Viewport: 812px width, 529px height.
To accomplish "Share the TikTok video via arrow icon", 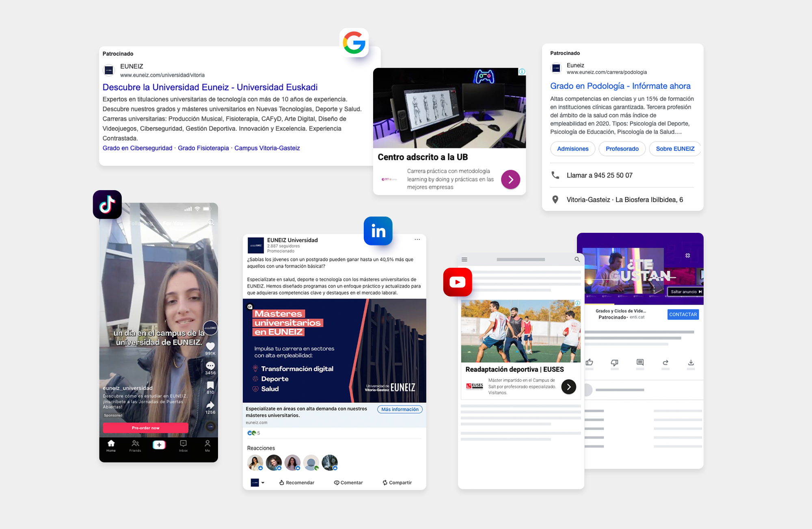I will pos(210,405).
